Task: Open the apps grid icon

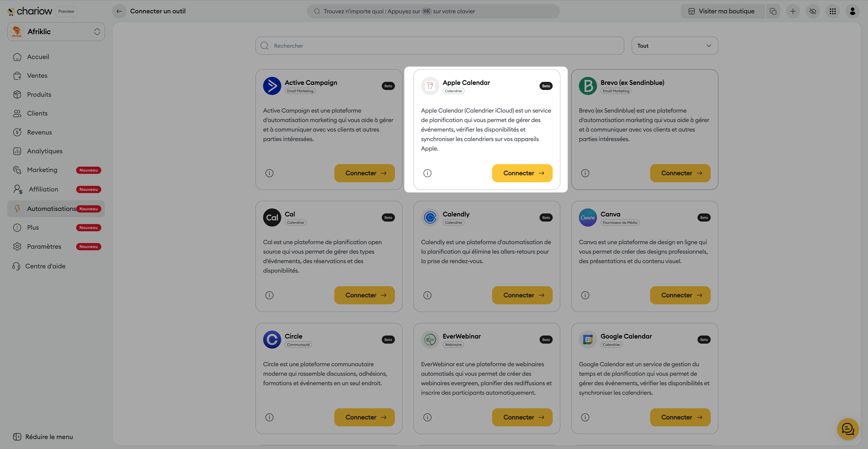Action: tap(833, 11)
